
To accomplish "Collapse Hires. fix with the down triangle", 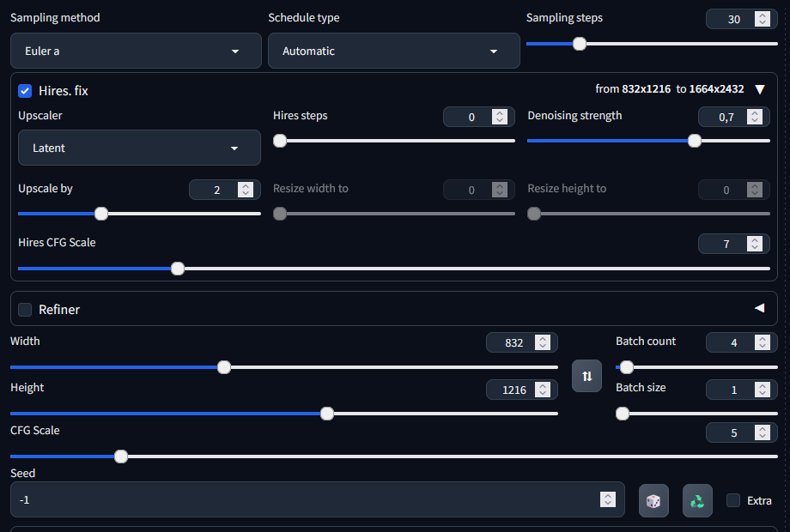I will pos(759,89).
